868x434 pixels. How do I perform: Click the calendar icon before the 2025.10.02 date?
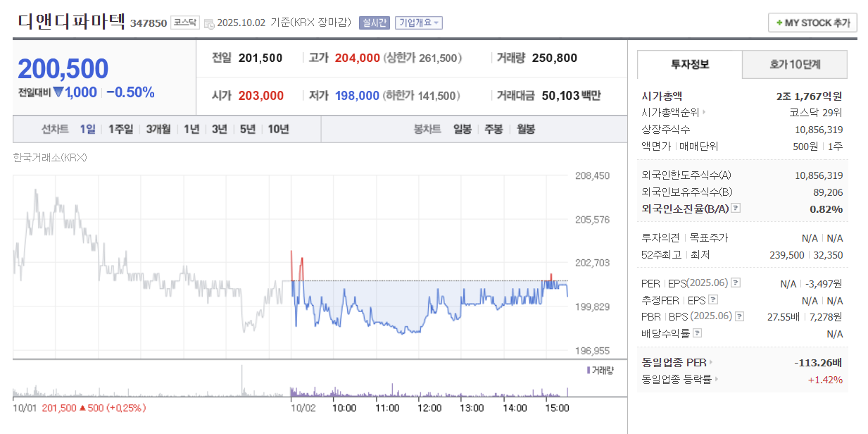(209, 23)
